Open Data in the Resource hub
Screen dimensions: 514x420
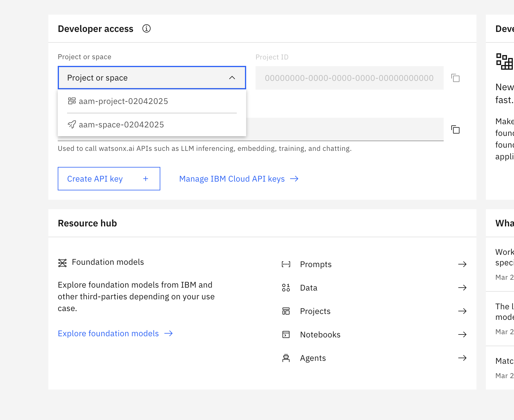click(309, 288)
